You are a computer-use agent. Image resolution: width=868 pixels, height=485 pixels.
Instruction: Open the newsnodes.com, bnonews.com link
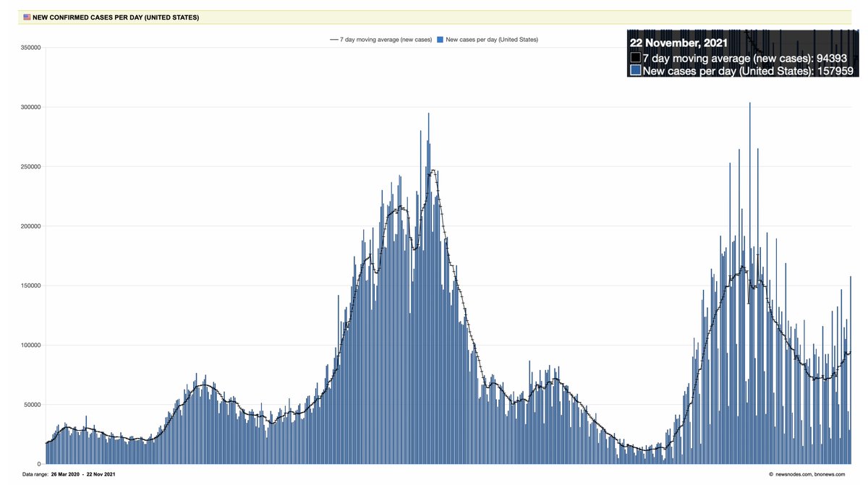click(810, 474)
